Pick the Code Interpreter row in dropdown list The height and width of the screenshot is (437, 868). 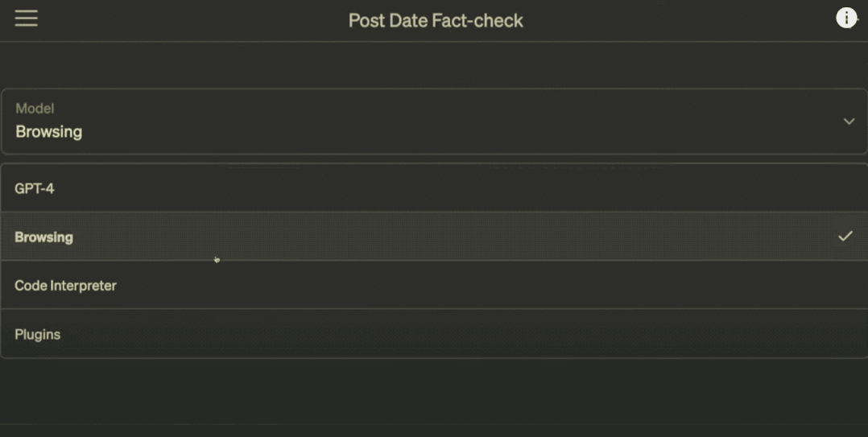(434, 285)
